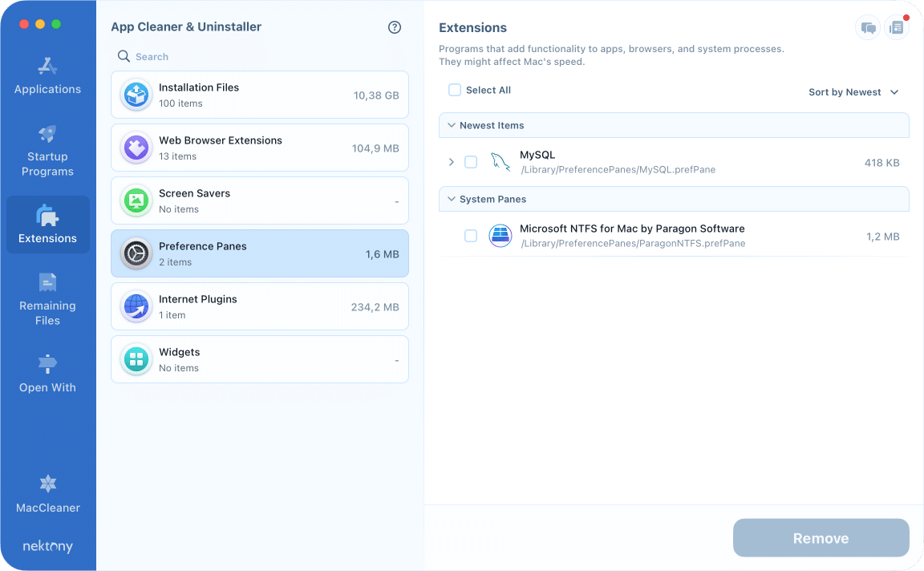Click the Web Browser Extensions puzzle icon

[136, 148]
